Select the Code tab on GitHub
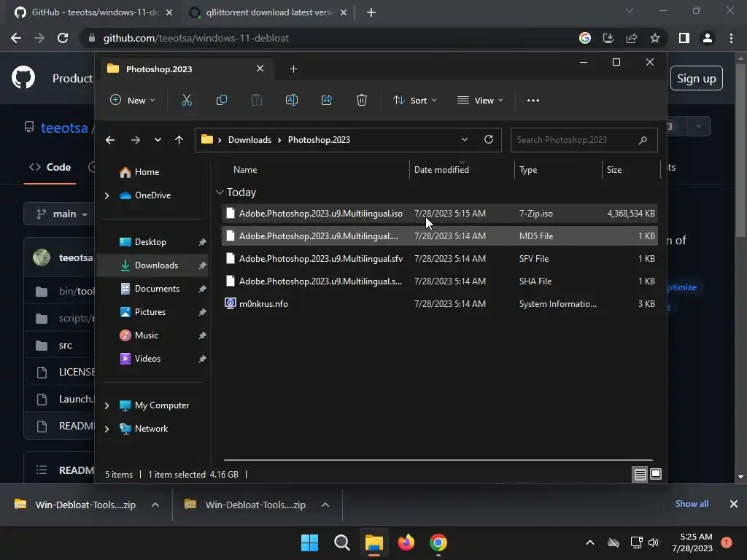Viewport: 747px width, 560px height. point(50,167)
